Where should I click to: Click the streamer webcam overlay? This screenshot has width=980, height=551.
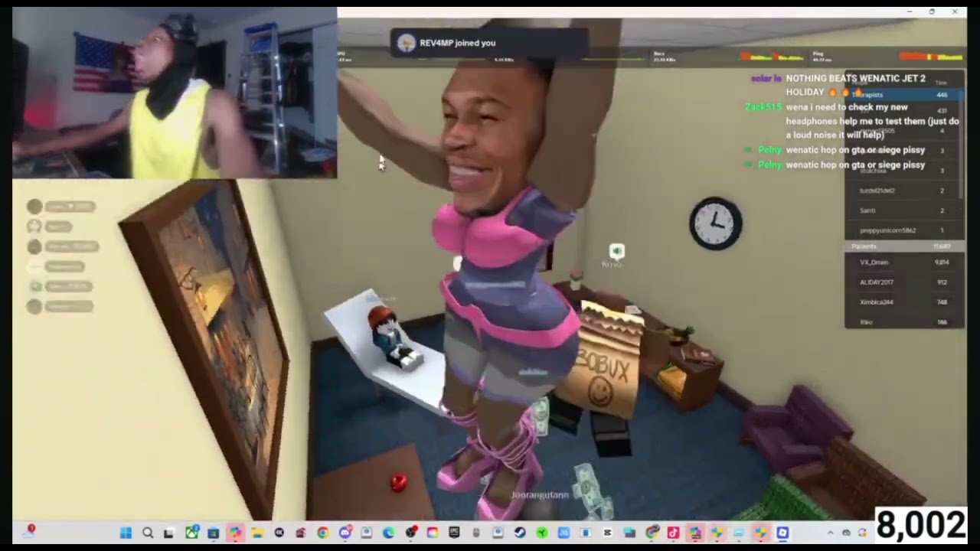tap(175, 93)
